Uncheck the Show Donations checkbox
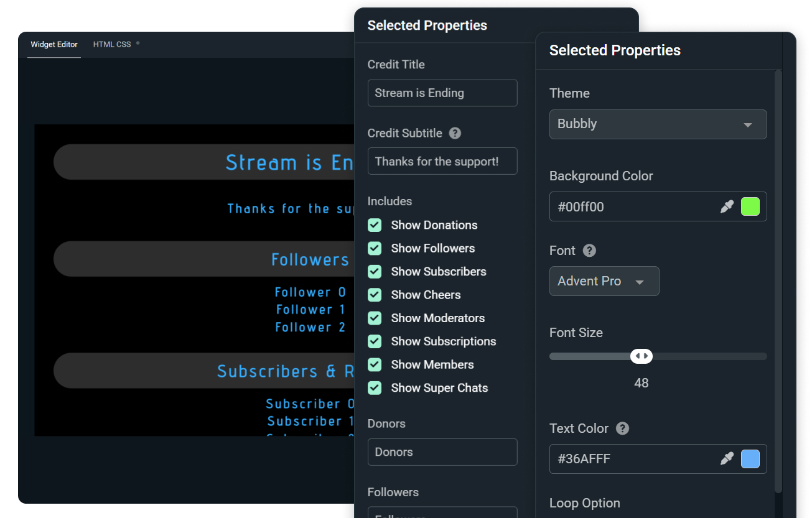This screenshot has height=518, width=812. 375,225
